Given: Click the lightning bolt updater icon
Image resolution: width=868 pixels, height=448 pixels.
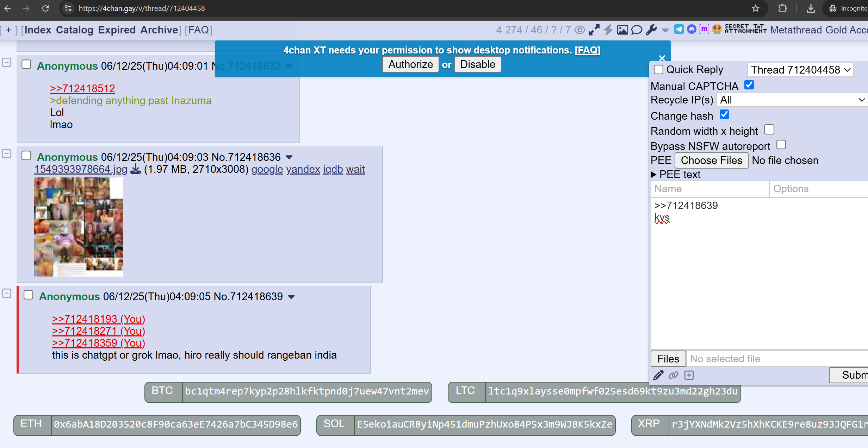Looking at the screenshot, I should coord(608,30).
